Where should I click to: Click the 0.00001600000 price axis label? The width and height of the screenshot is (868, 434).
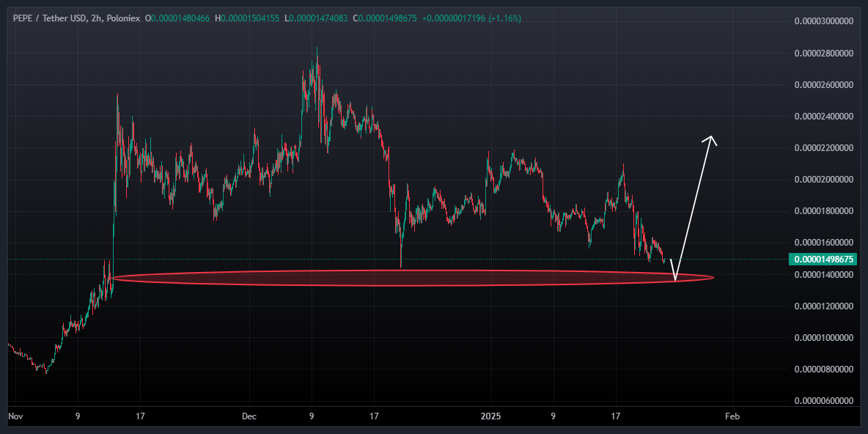pyautogui.click(x=823, y=243)
